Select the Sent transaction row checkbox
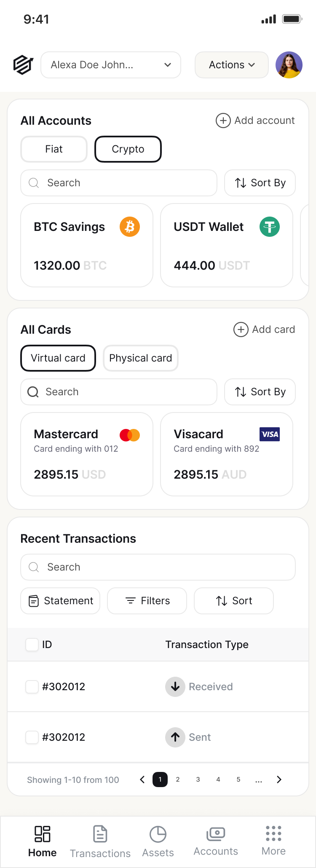 point(32,737)
